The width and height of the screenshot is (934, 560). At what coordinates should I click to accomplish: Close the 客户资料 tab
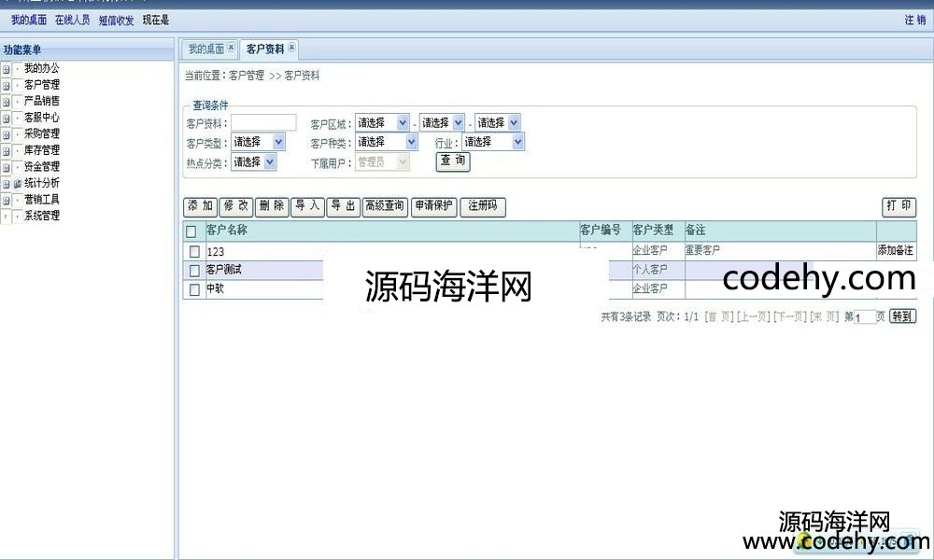[291, 47]
